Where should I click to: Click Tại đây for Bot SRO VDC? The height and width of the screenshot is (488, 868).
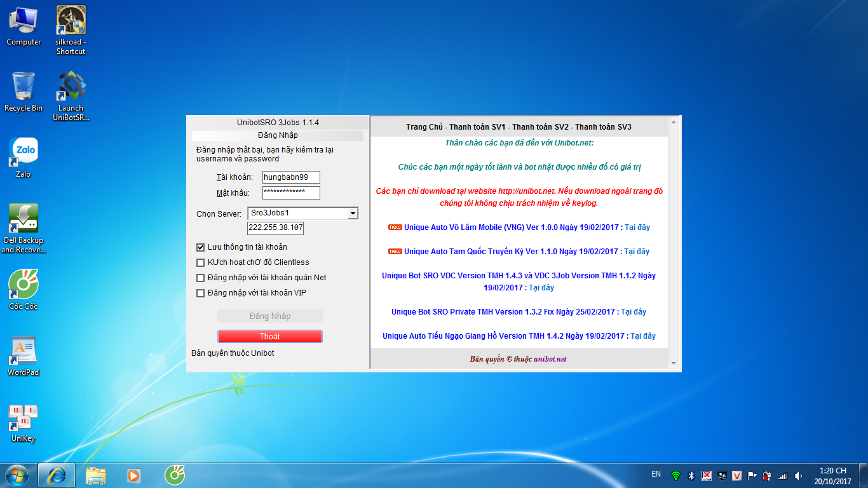click(x=541, y=288)
